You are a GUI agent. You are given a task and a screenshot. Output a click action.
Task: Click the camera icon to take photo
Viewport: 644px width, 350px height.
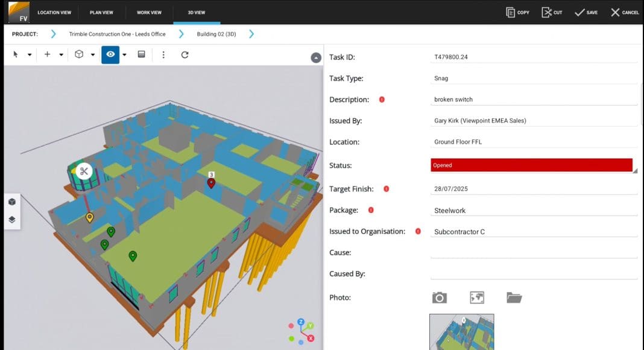click(440, 297)
